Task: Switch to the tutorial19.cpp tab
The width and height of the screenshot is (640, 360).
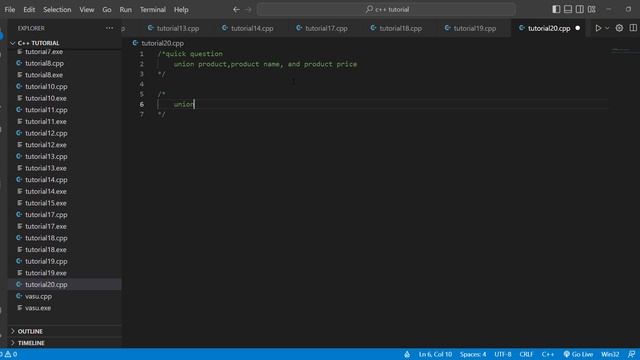Action: point(471,28)
